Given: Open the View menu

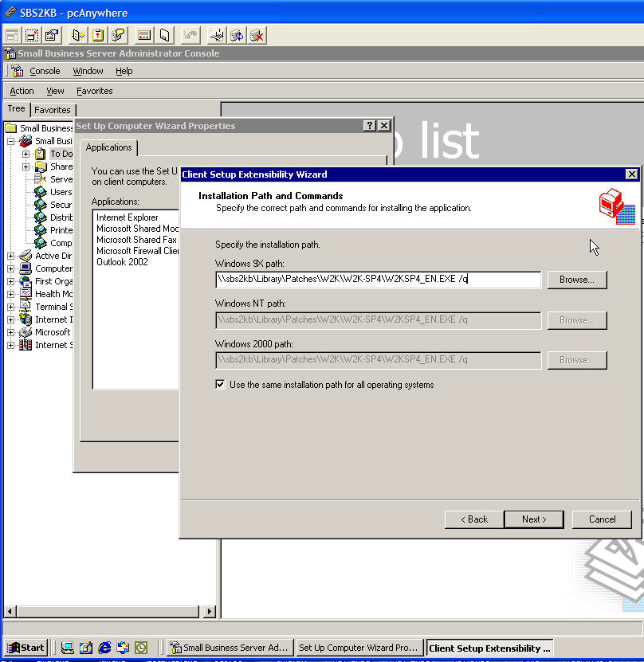Looking at the screenshot, I should point(55,91).
